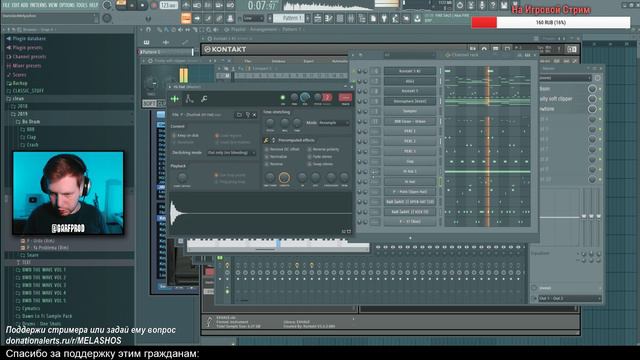The width and height of the screenshot is (640, 360).
Task: Toggle the Keep on disk option
Action: pos(185,136)
